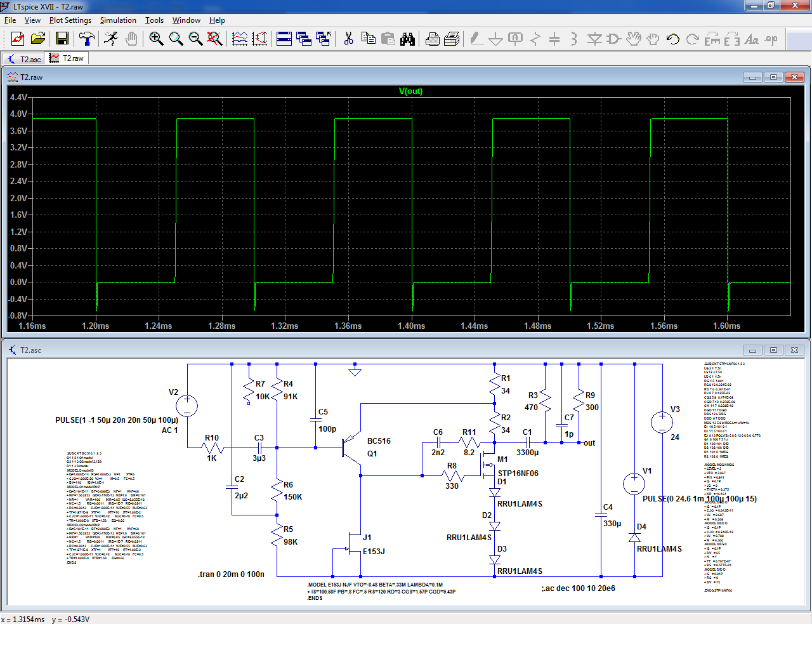The image size is (812, 650).
Task: Open Component selector gate icon
Action: pyautogui.click(x=613, y=39)
